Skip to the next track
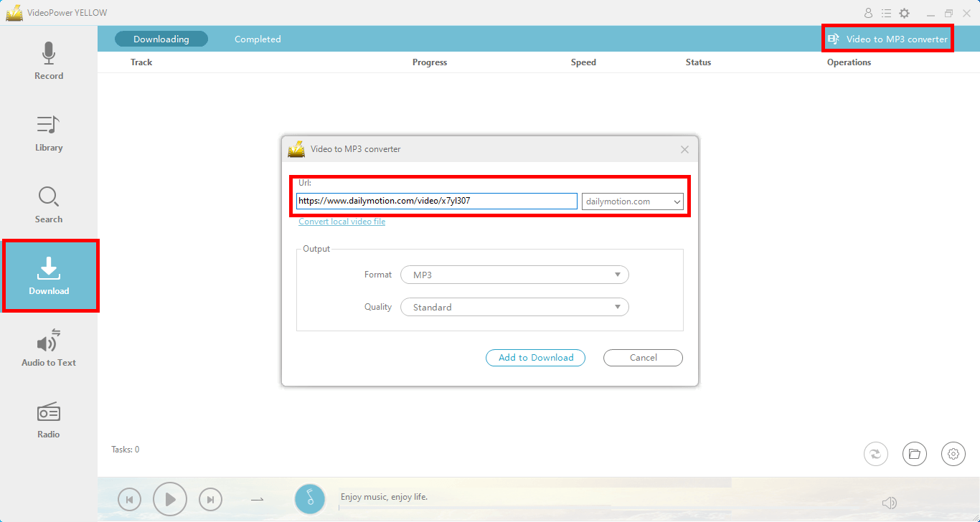 210,500
